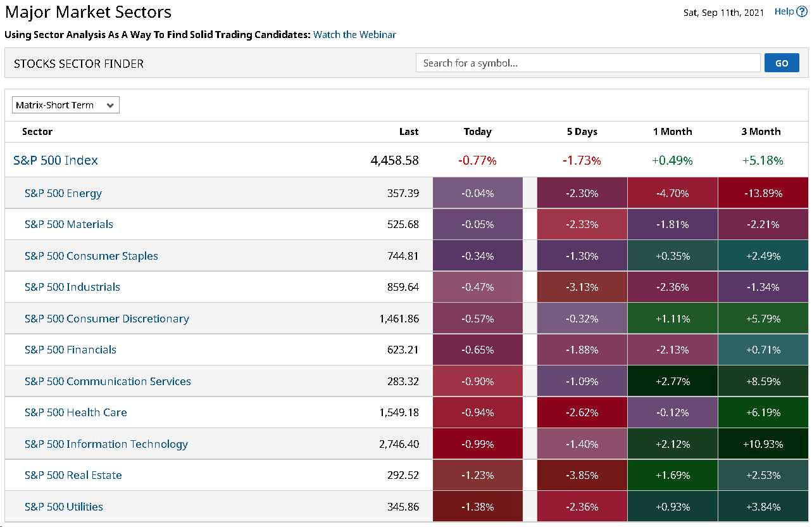Click the index 3 Month change +5.18%

(x=763, y=161)
